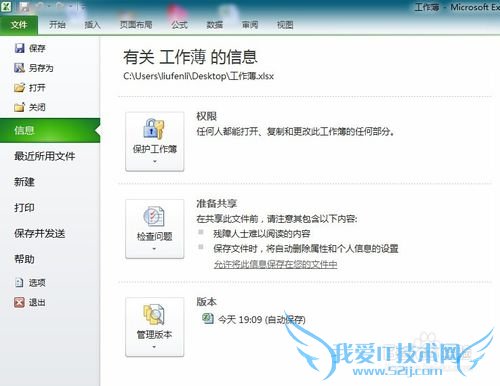Click the 保存 (Save) label in sidebar
The image size is (500, 386).
(x=37, y=48)
